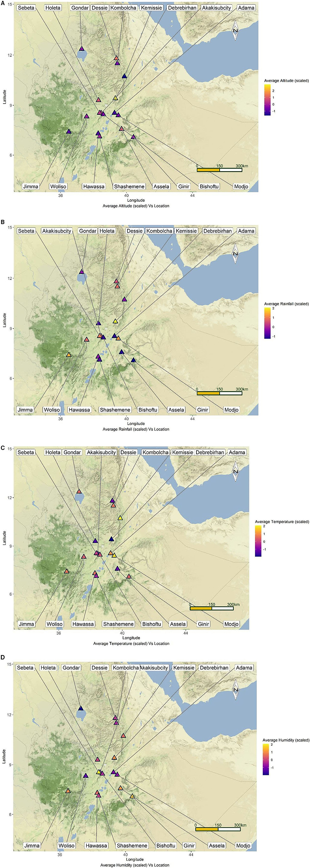Click the Akakisubcity label in panel B

57,231
